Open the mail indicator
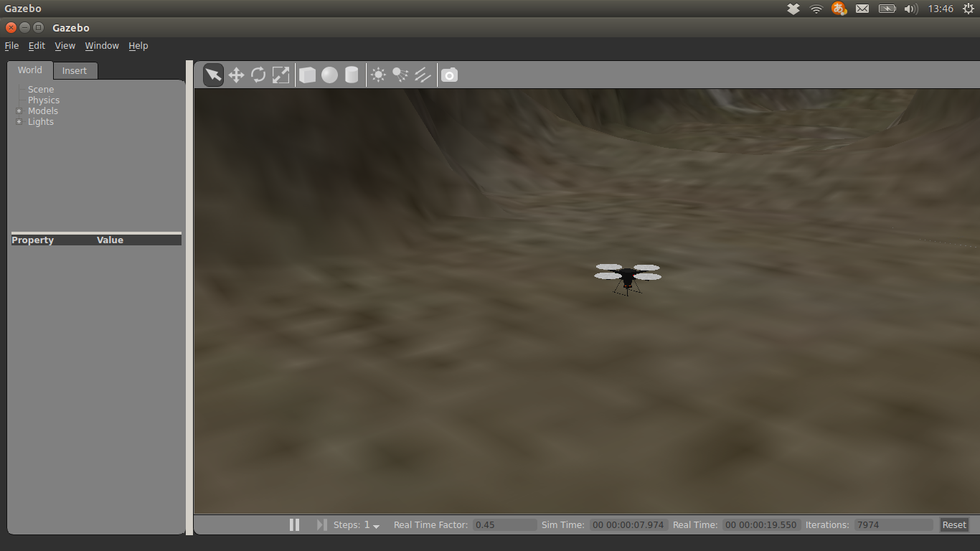Image resolution: width=980 pixels, height=551 pixels. point(862,9)
